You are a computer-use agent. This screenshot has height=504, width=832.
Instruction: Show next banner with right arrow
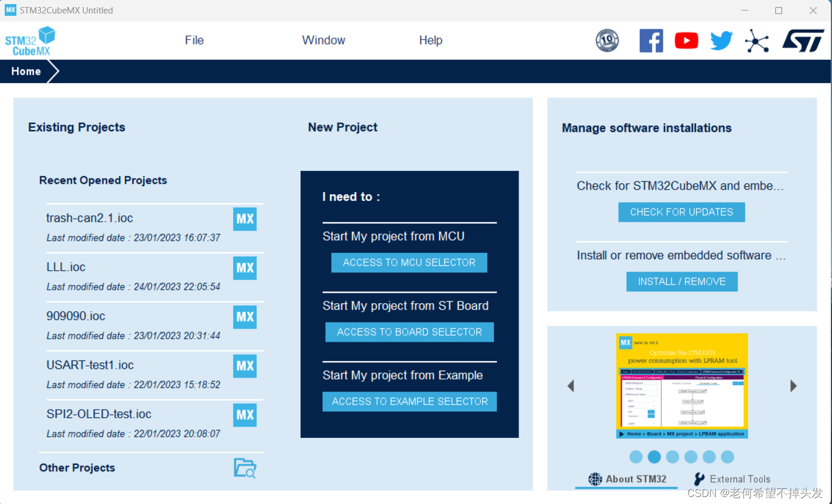coord(793,386)
